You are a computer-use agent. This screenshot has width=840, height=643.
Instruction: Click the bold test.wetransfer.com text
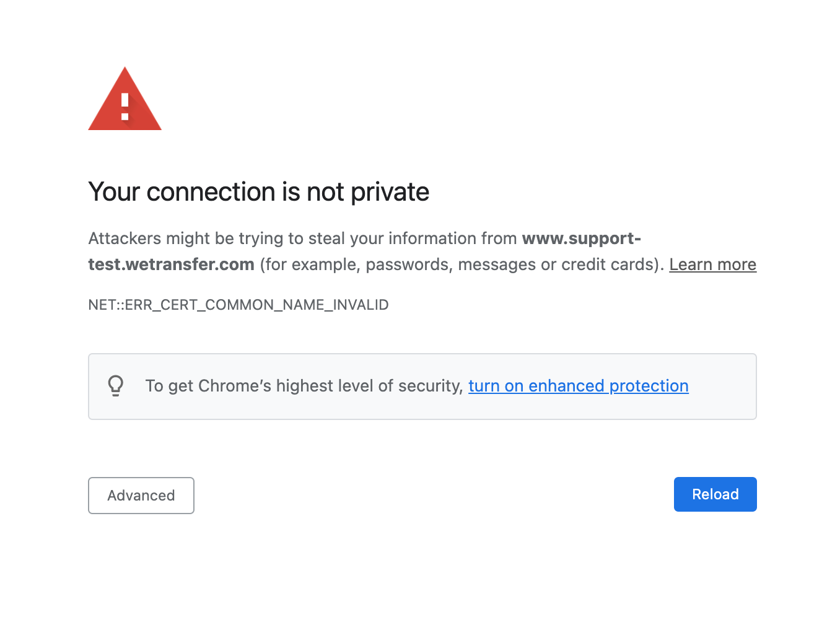click(172, 265)
